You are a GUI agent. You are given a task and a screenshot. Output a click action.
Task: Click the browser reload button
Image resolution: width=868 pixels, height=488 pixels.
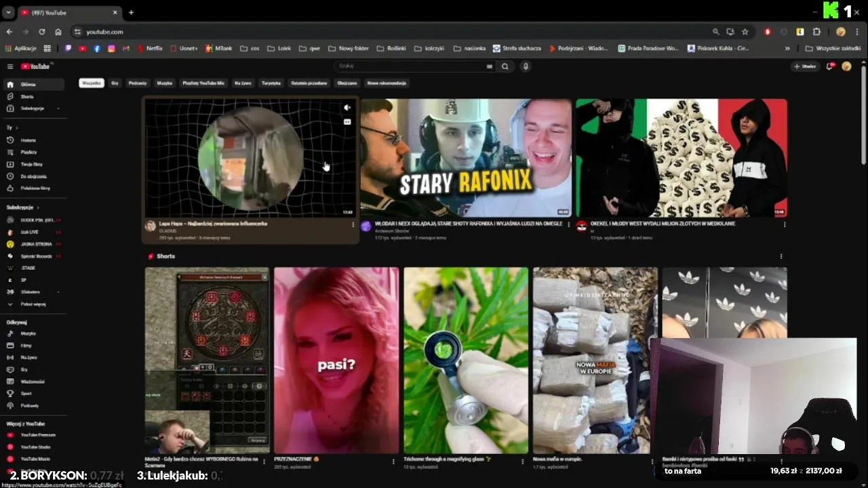[42, 32]
